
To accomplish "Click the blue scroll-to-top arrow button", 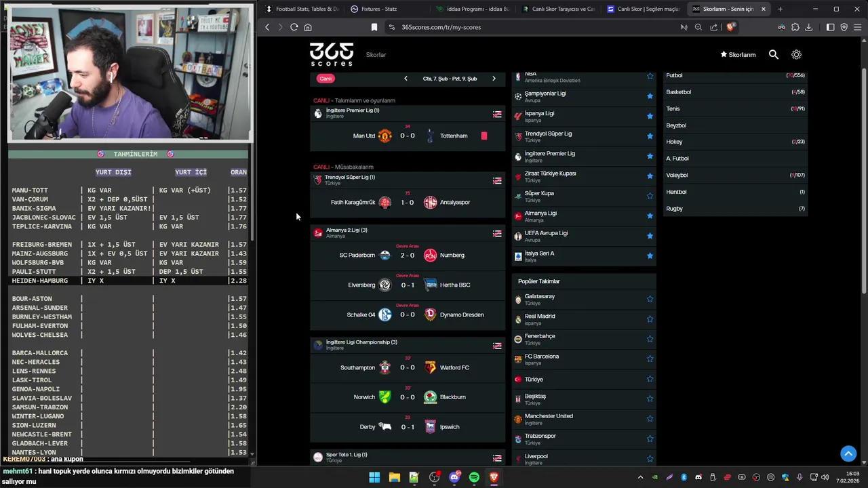I will [848, 453].
